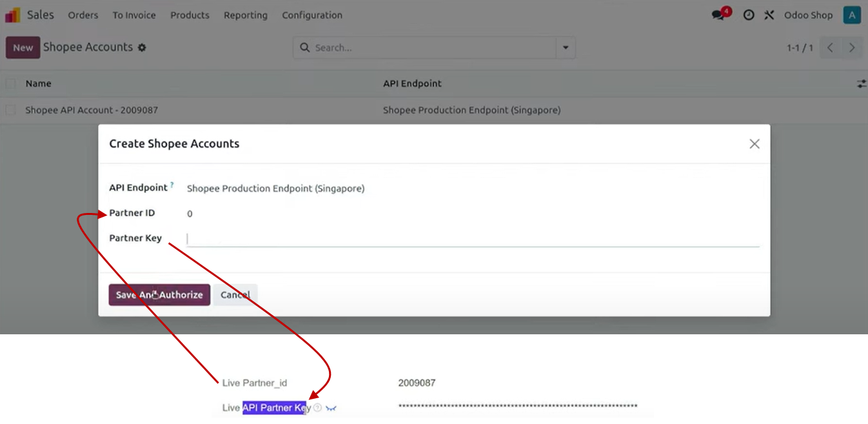Image resolution: width=868 pixels, height=424 pixels.
Task: Focus the Search field
Action: click(433, 48)
